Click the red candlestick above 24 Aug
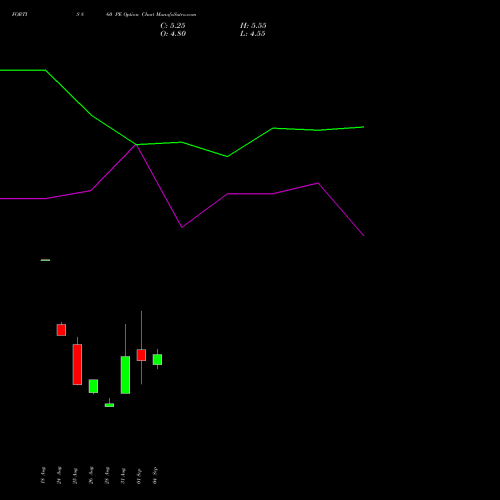This screenshot has height=500, width=500. 61,330
